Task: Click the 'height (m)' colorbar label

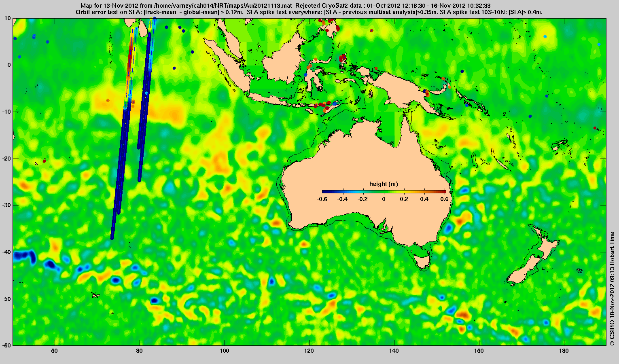Action: click(x=384, y=184)
